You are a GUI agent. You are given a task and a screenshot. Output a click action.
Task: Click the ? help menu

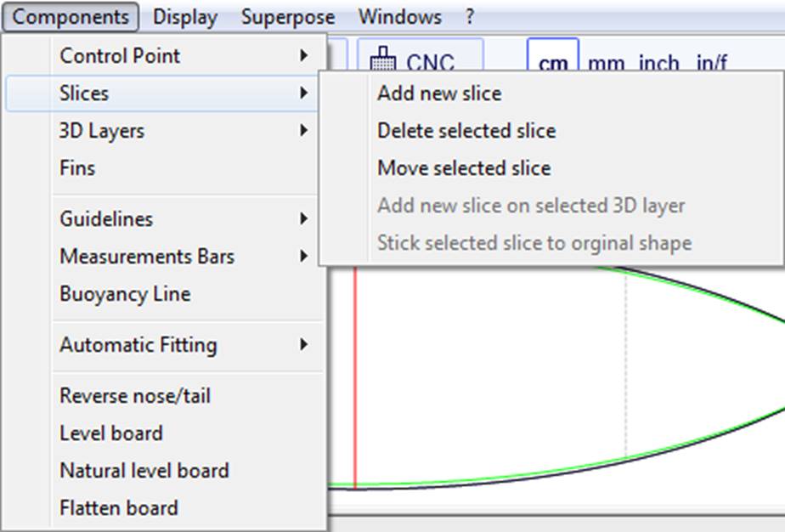470,17
